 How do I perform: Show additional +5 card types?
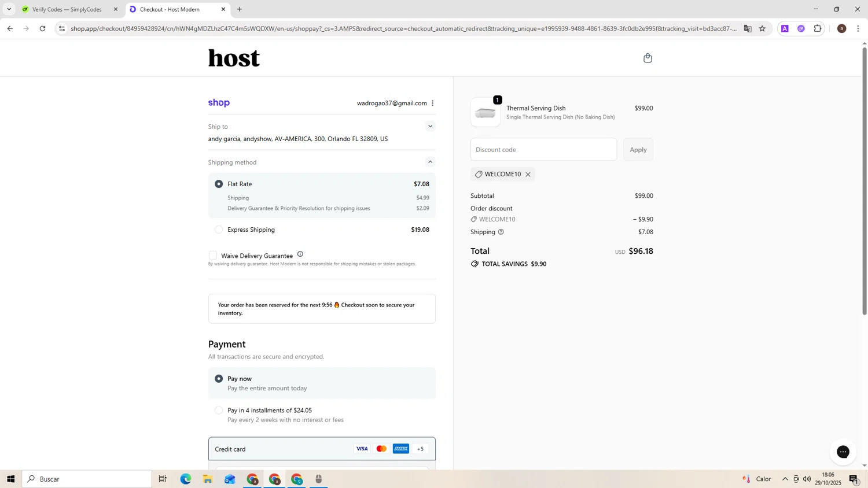[x=421, y=449]
